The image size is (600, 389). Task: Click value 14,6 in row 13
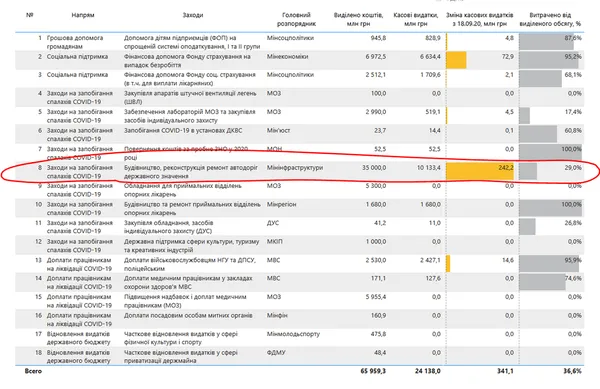tap(507, 260)
